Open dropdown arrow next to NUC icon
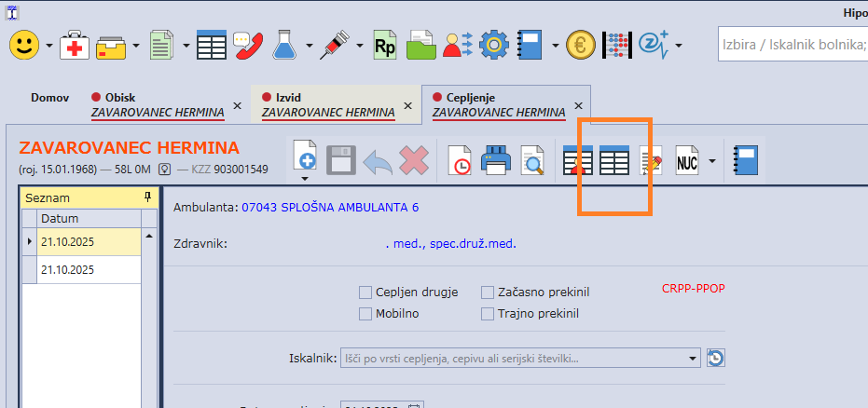868x408 pixels. [713, 161]
